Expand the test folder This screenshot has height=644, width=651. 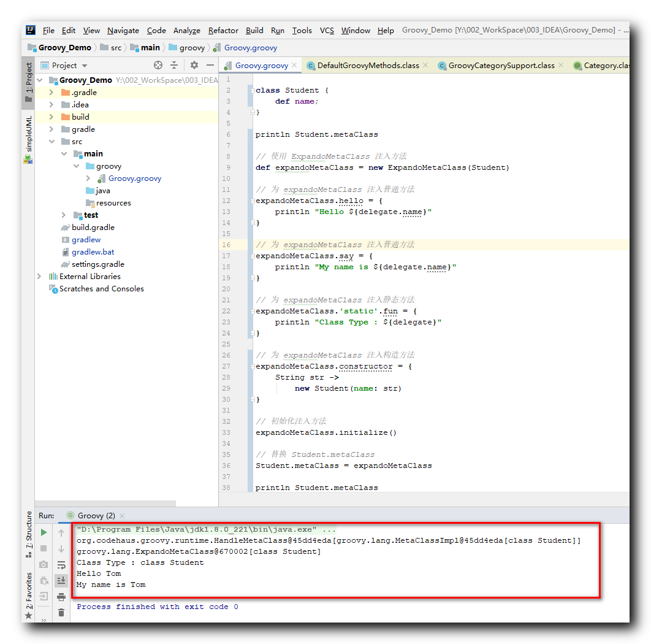64,215
